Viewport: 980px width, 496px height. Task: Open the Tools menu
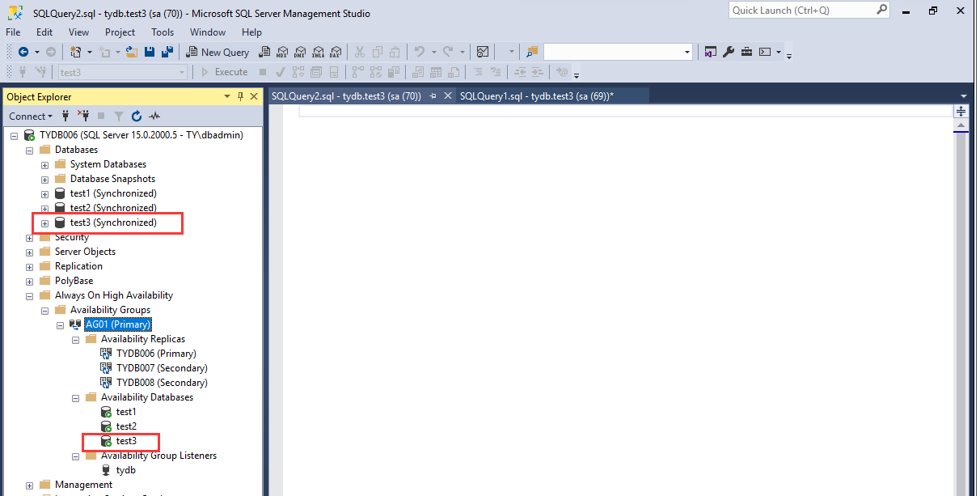[163, 32]
